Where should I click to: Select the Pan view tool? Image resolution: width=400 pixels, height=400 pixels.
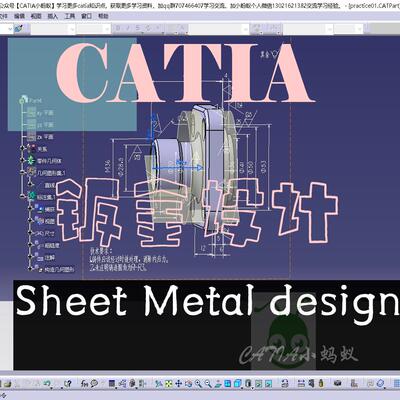point(178,384)
